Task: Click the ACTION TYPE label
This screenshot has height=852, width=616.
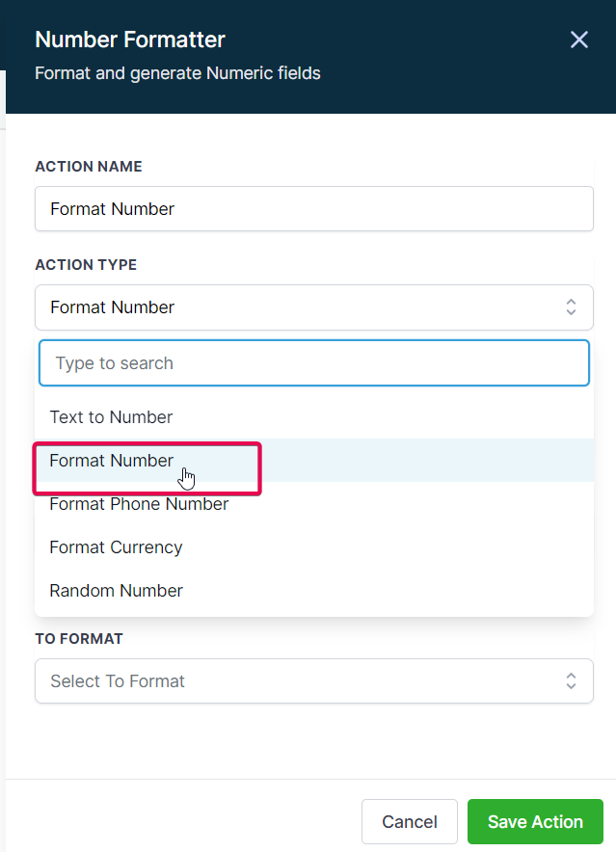Action: pos(86,265)
